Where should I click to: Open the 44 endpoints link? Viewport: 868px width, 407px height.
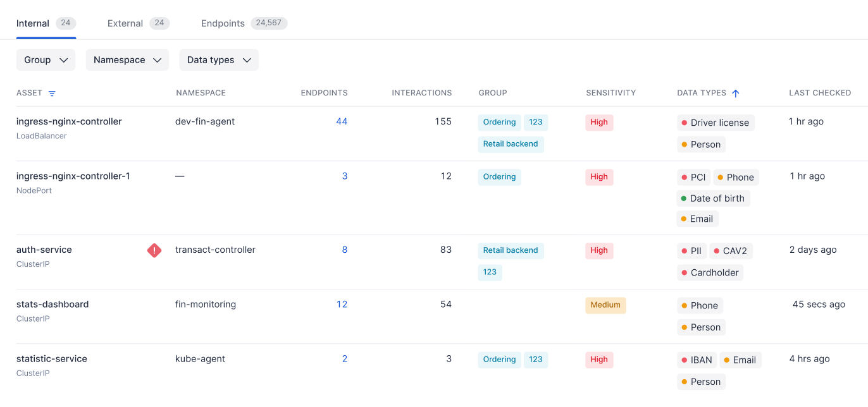tap(342, 121)
